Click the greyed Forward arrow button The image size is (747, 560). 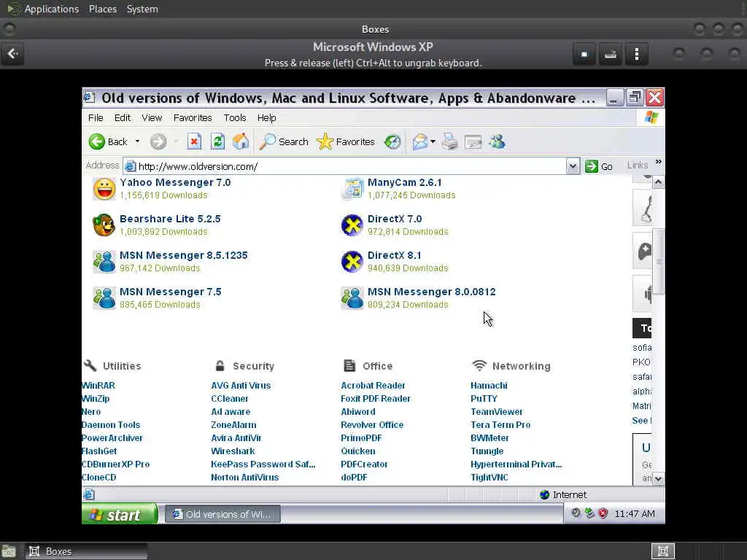click(158, 141)
